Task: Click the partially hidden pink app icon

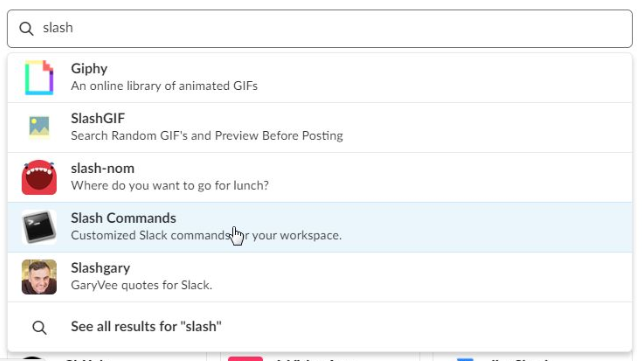Action: (x=245, y=359)
